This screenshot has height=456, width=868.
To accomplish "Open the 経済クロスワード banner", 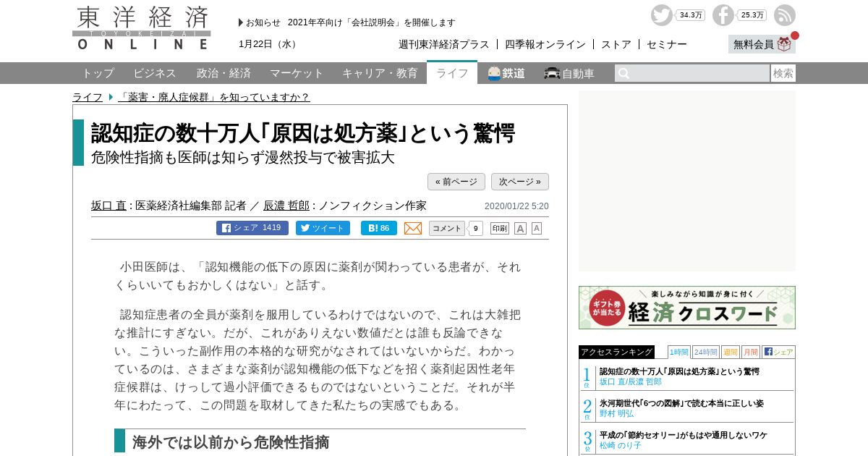I will click(687, 308).
